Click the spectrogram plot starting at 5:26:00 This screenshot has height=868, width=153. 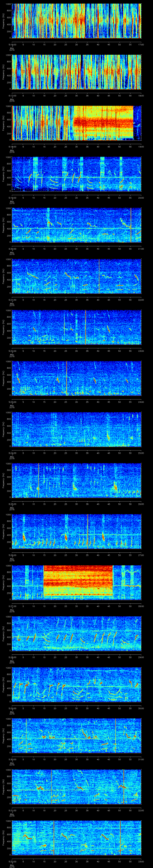pyautogui.click(x=77, y=531)
